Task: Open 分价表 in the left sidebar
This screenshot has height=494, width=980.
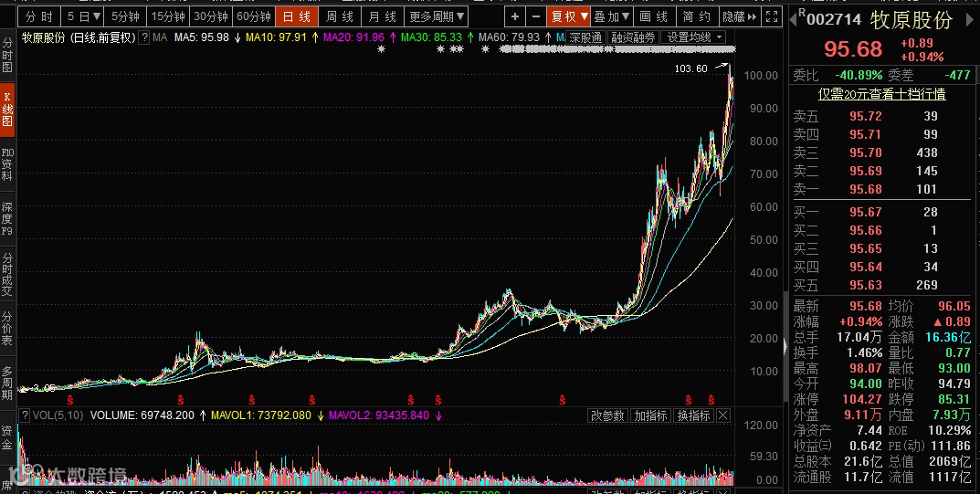Action: pos(7,329)
